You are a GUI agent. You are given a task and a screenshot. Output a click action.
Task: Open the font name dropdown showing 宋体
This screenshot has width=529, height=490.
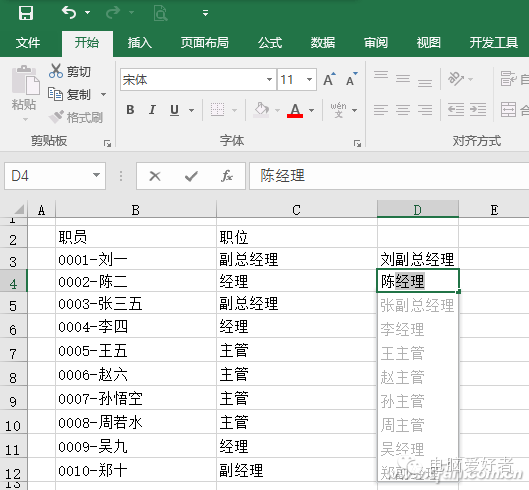[269, 80]
